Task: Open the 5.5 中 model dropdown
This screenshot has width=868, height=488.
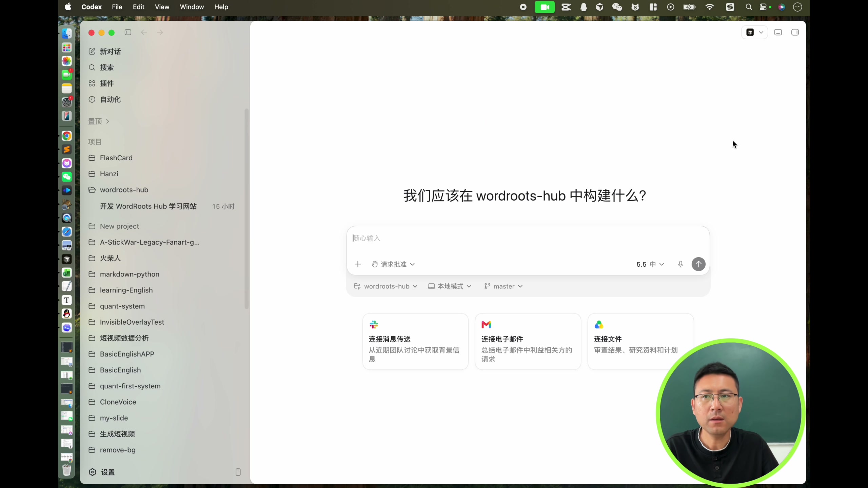Action: click(650, 264)
